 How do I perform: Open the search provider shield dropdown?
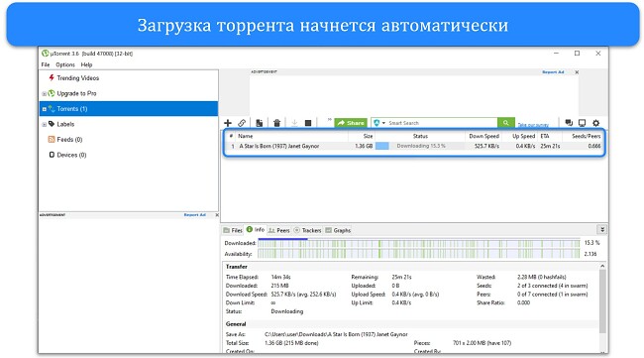(379, 123)
